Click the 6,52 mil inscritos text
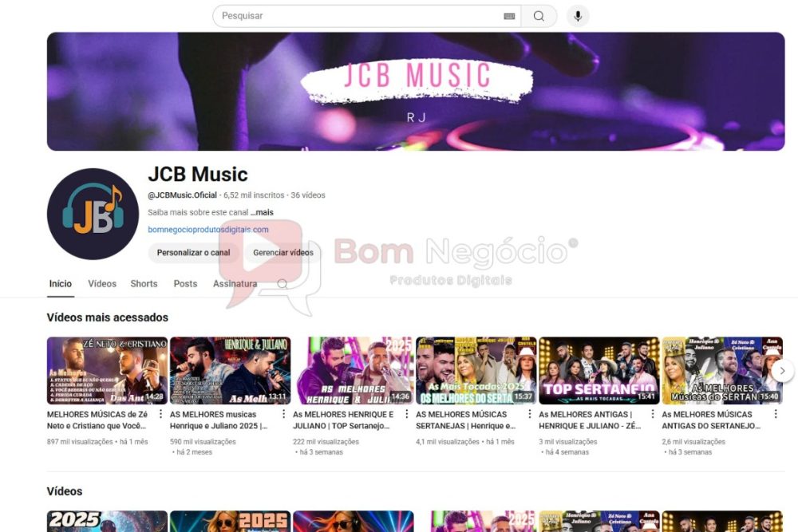 click(x=254, y=195)
